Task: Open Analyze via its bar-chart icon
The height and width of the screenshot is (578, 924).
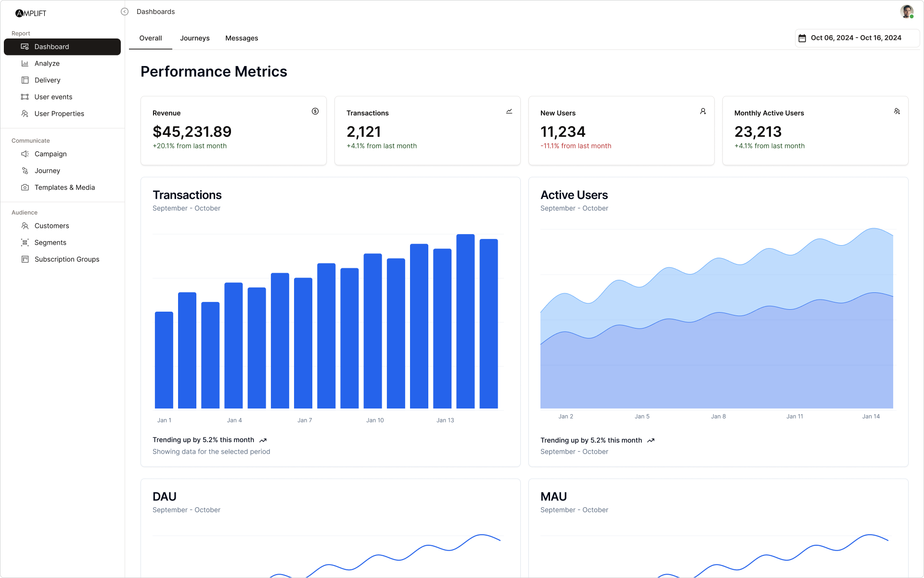Action: tap(25, 63)
